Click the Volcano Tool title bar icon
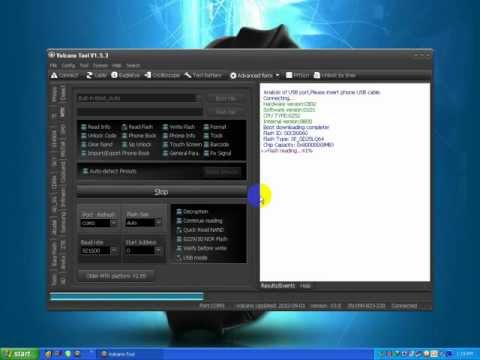The width and height of the screenshot is (480, 360). [x=52, y=55]
